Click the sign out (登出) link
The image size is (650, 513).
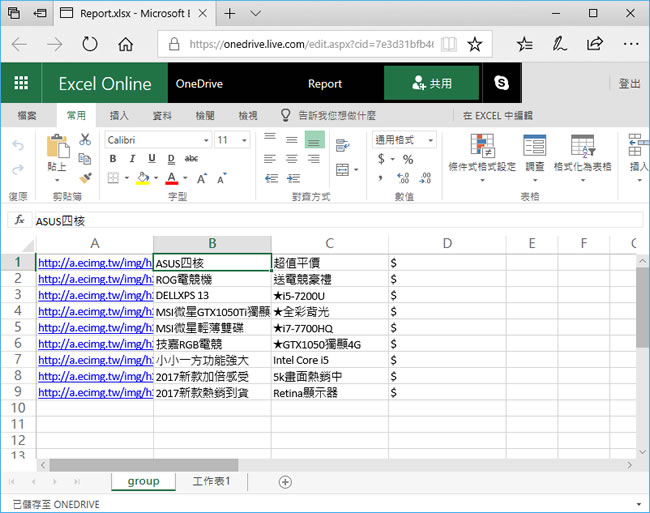pyautogui.click(x=629, y=83)
